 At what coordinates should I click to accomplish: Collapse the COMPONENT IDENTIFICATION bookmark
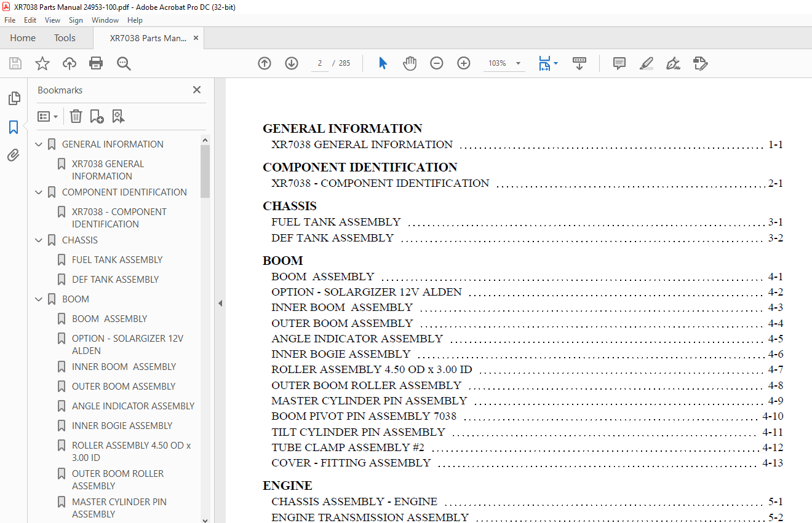coord(39,192)
